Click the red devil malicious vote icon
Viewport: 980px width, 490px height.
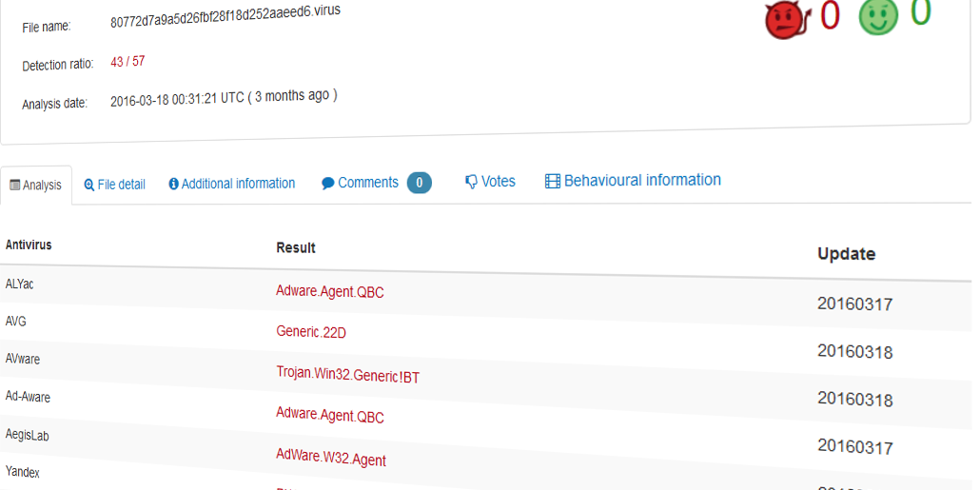click(x=787, y=20)
